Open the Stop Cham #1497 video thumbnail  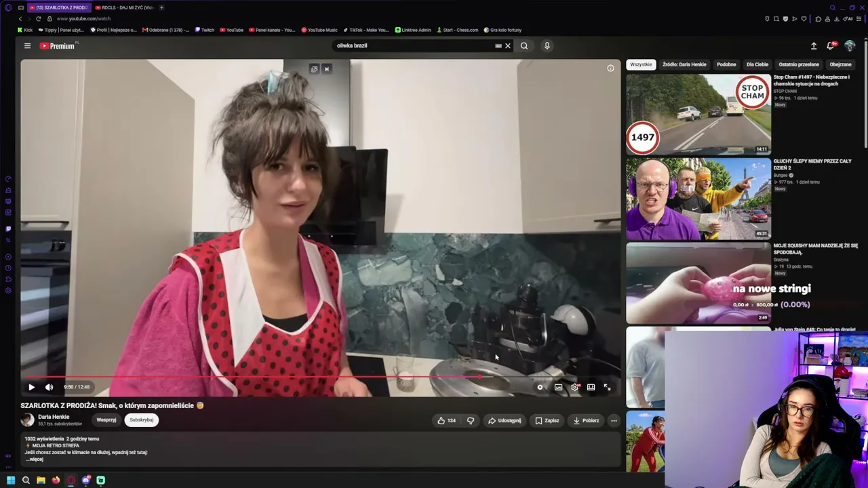698,115
